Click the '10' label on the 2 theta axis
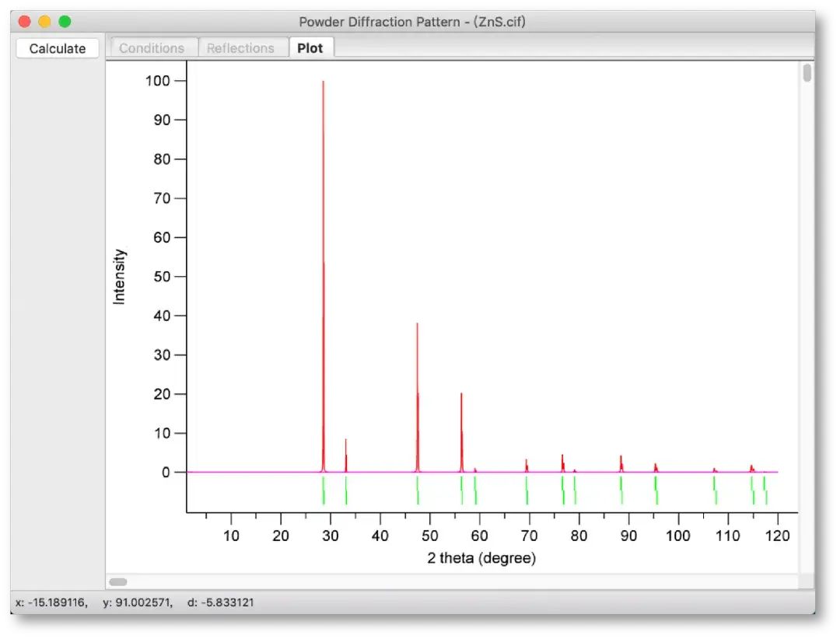 [231, 536]
